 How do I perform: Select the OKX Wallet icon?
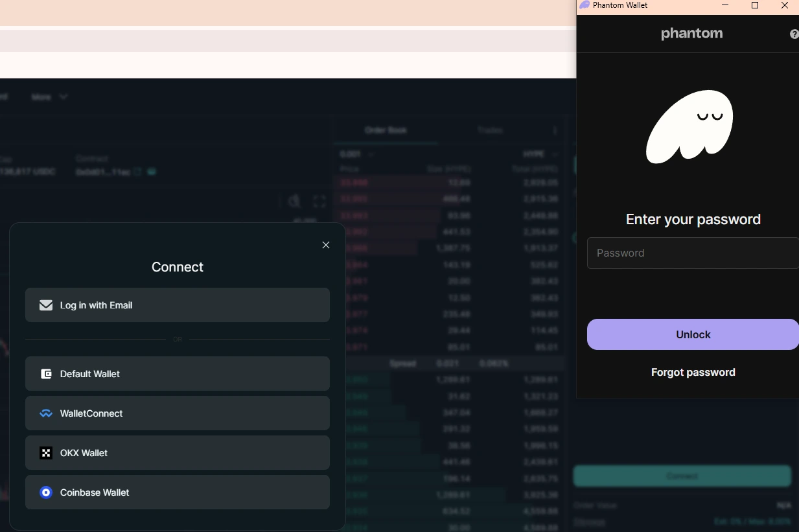(x=46, y=453)
